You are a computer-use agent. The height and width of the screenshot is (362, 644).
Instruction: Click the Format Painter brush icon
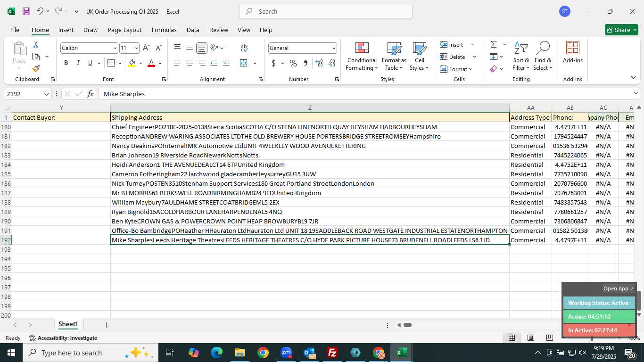(36, 69)
